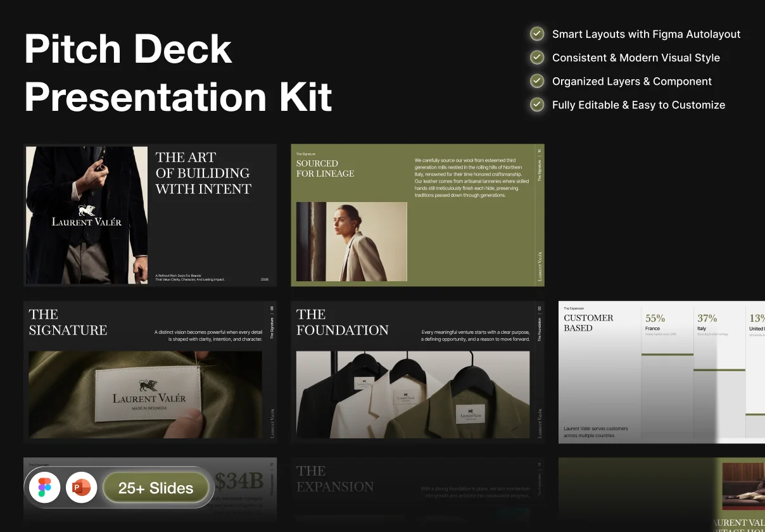Click the hanging jackets photo
This screenshot has height=532, width=765.
(x=413, y=395)
